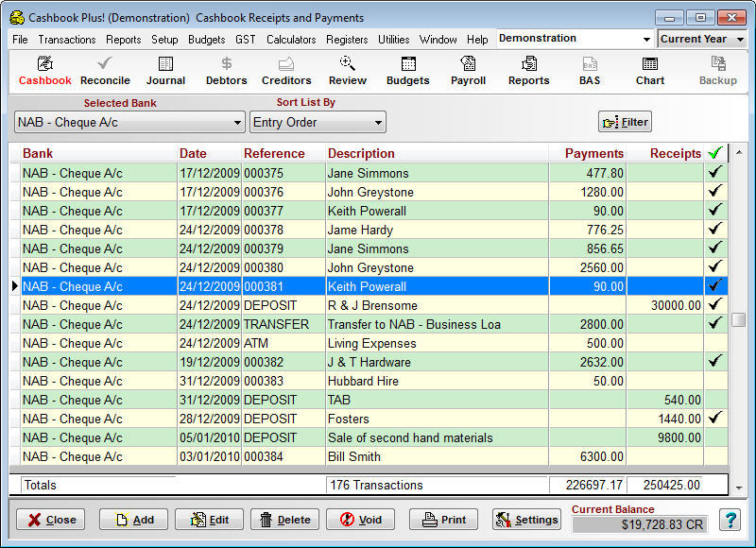Open the Transactions menu
This screenshot has width=756, height=548.
67,40
